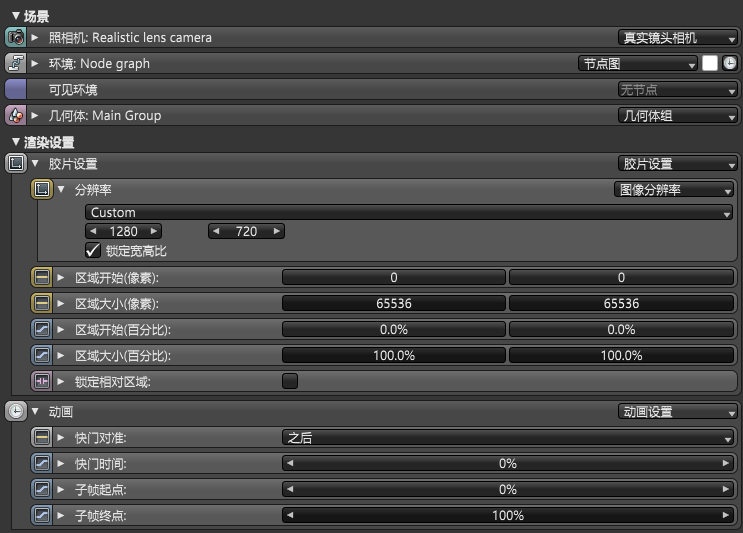Open the Custom resolution preset dropdown

point(408,213)
